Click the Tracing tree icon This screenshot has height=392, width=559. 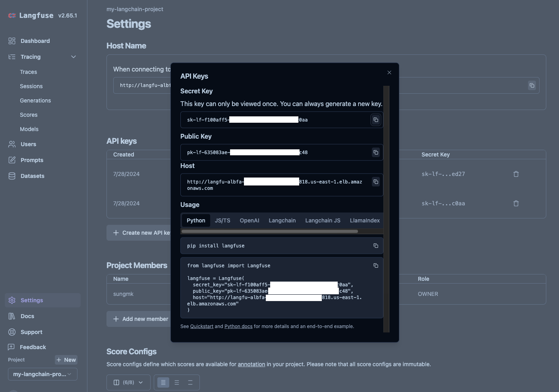[12, 57]
